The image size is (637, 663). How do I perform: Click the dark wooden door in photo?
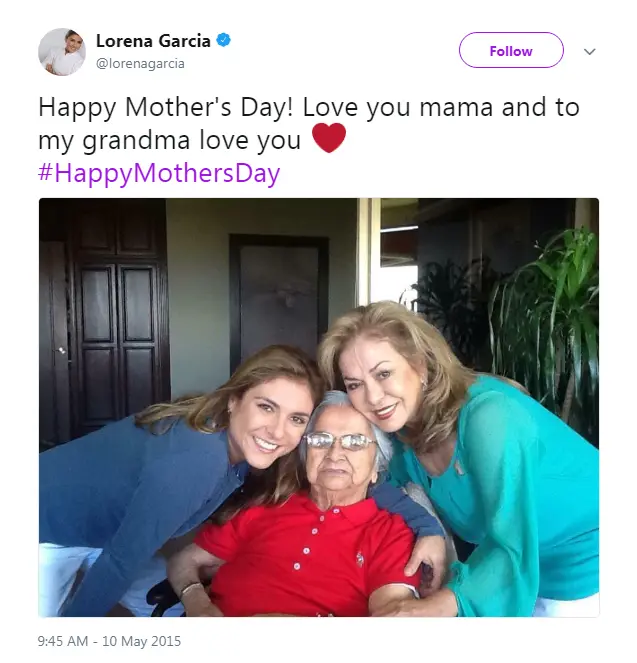pyautogui.click(x=114, y=321)
